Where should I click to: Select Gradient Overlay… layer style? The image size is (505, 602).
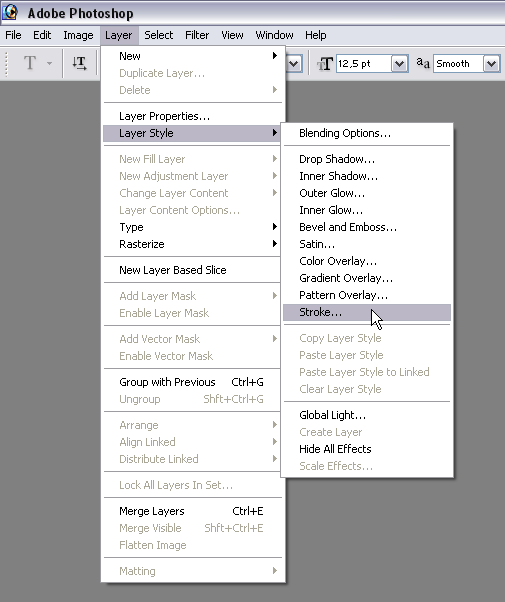click(367, 278)
